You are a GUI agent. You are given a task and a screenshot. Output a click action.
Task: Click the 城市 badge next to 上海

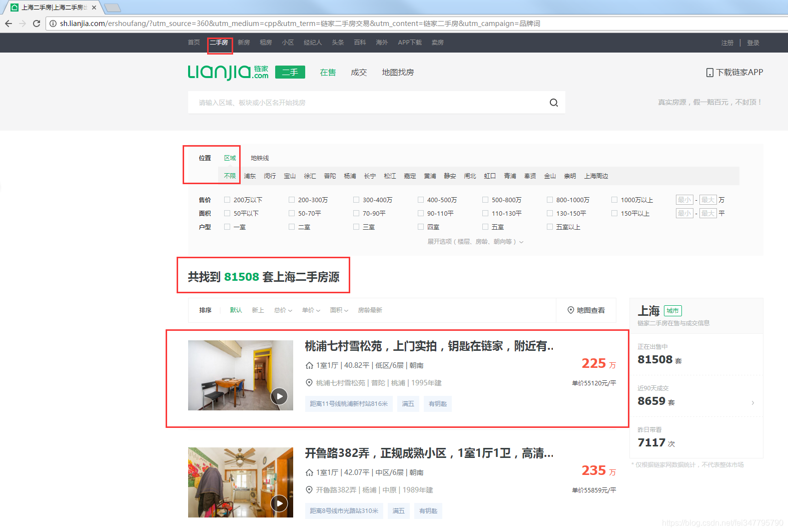673,311
